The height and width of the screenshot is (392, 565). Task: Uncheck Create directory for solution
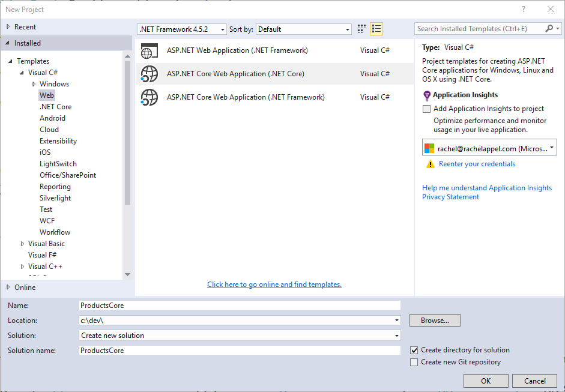414,350
